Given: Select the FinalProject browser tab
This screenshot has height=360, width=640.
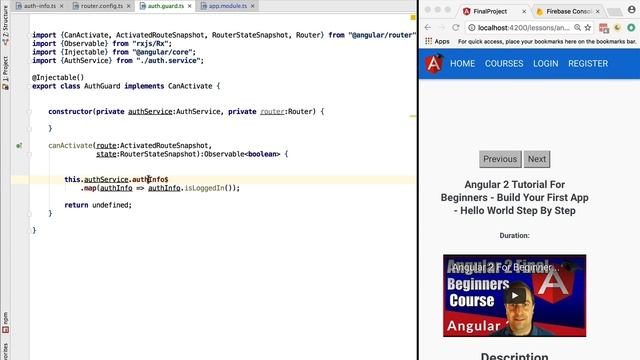Looking at the screenshot, I should coord(490,11).
